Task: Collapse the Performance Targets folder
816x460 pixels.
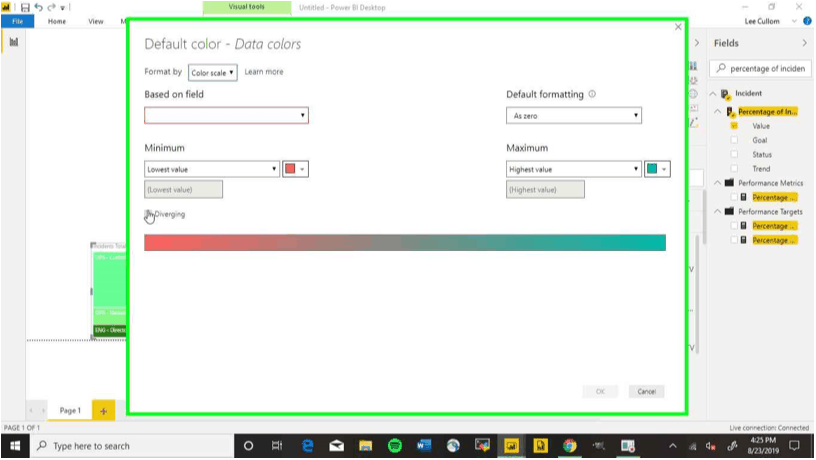Action: pyautogui.click(x=718, y=212)
